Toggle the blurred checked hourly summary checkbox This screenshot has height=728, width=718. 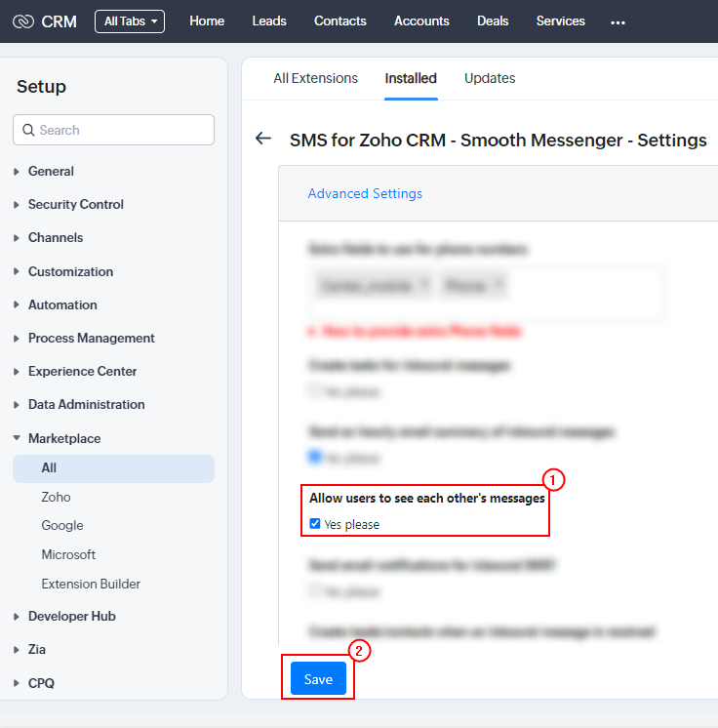[315, 457]
